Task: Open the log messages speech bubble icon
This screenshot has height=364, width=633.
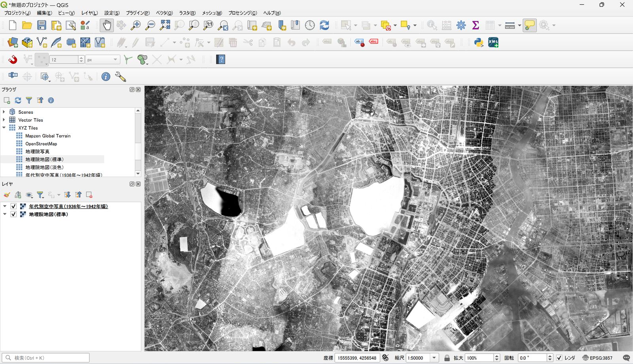Action: tap(626, 358)
